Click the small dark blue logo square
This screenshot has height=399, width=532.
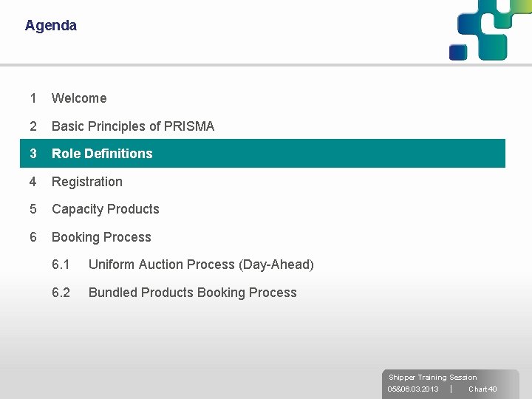pos(458,52)
